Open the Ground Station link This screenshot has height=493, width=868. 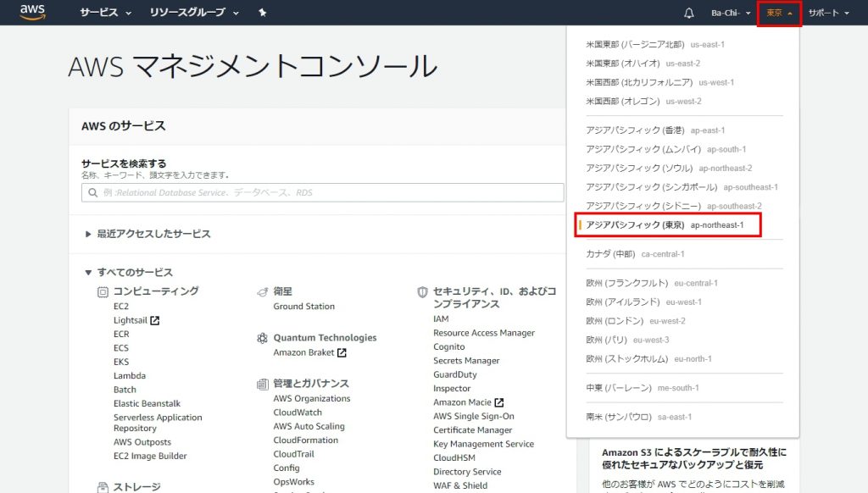click(x=304, y=307)
